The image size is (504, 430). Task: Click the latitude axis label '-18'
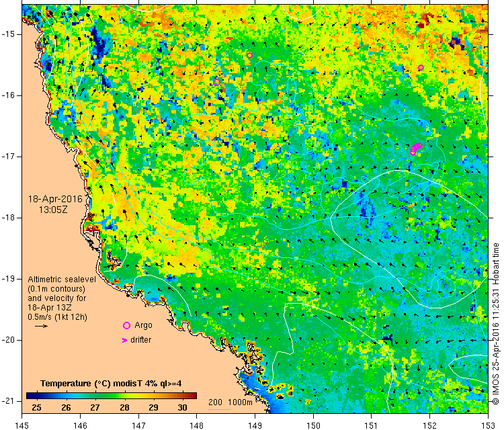pos(7,218)
